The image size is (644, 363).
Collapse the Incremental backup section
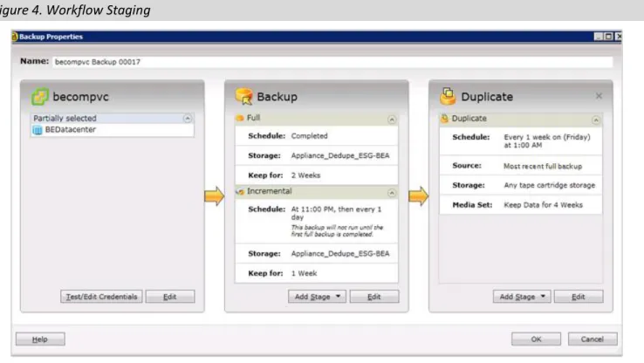coord(392,193)
